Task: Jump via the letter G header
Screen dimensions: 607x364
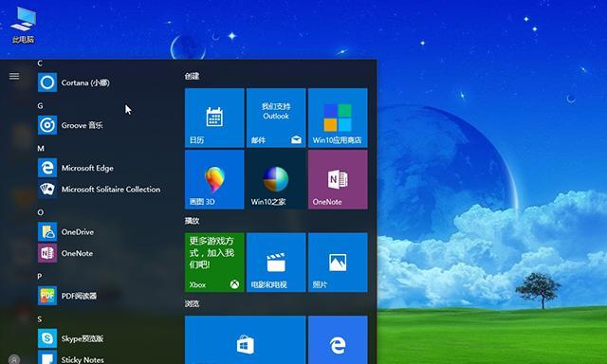Action: coord(40,105)
